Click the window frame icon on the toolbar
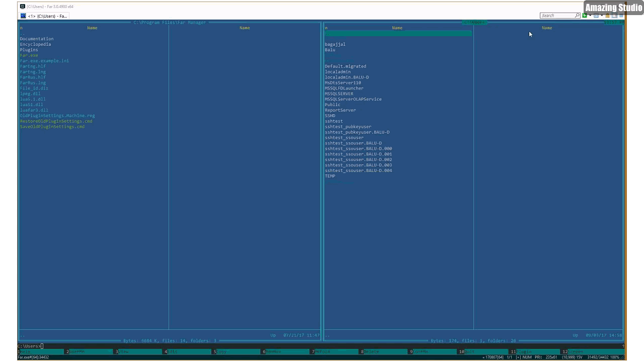Viewport: 644px width, 362px height. [x=614, y=16]
